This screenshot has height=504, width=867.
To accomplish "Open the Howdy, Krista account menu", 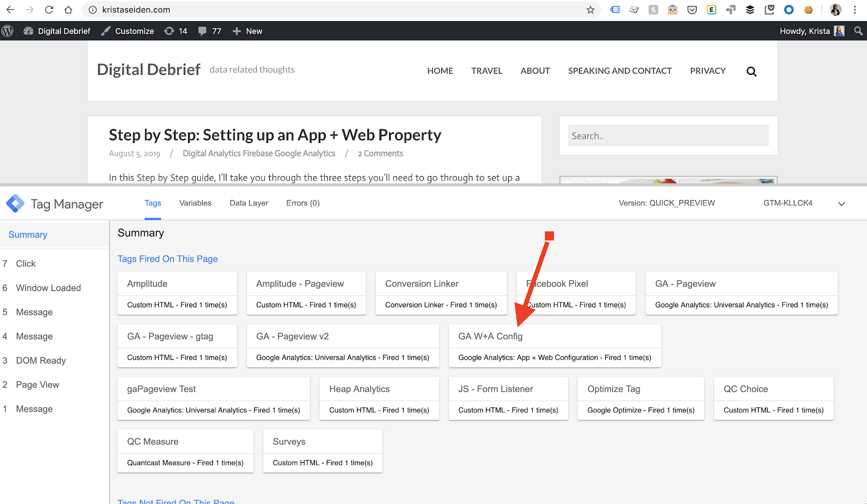I will pos(812,31).
